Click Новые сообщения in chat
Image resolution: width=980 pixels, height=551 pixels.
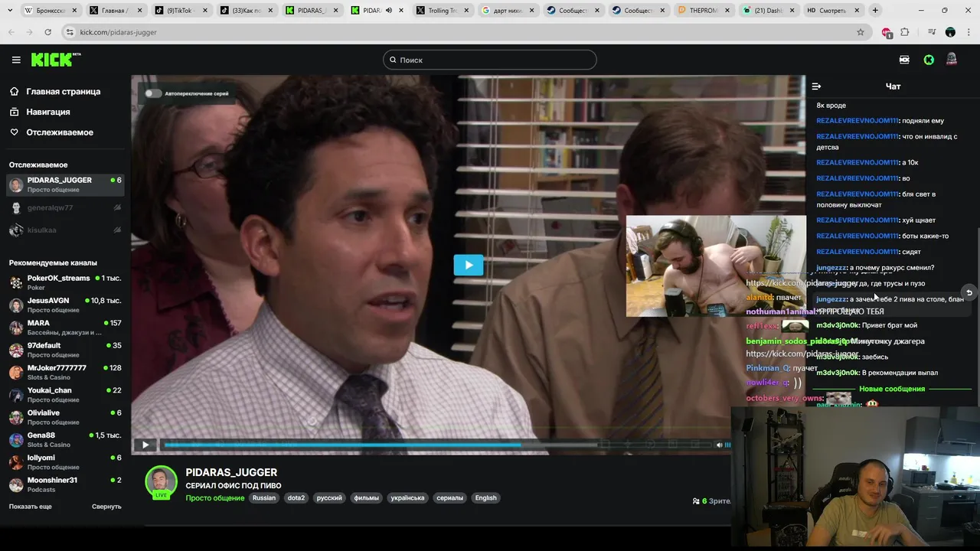tap(892, 390)
